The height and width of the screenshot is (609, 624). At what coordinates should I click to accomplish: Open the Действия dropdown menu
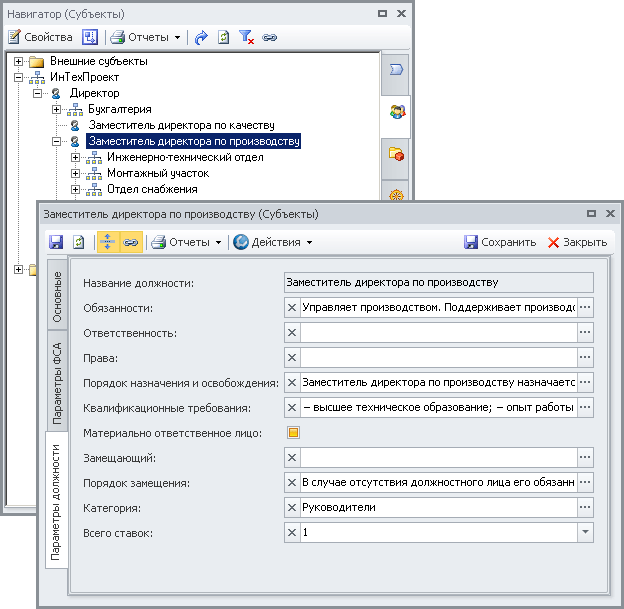point(273,242)
